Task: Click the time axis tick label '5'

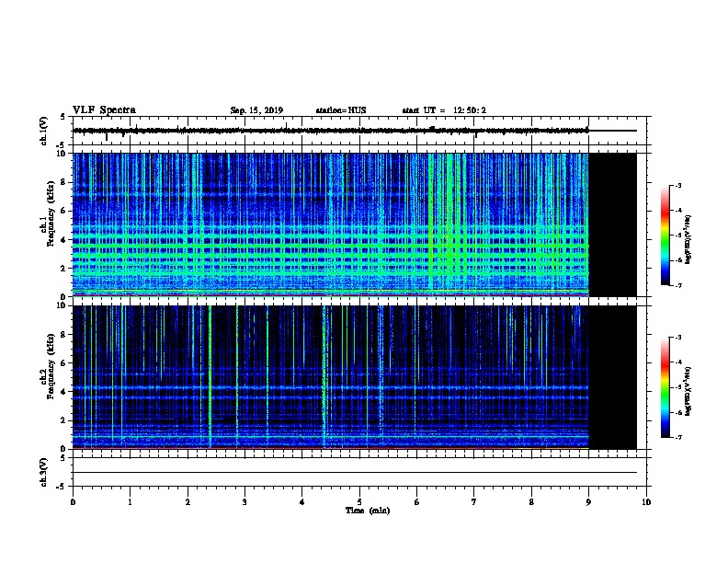Action: tap(359, 502)
